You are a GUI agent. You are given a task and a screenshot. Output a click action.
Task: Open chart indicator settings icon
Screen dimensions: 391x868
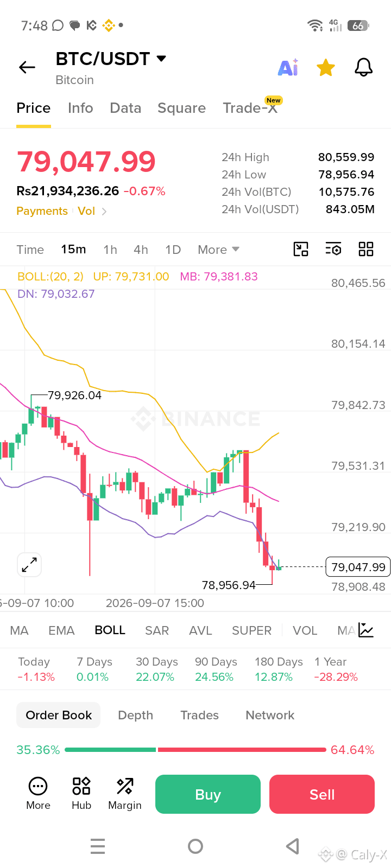coord(333,249)
